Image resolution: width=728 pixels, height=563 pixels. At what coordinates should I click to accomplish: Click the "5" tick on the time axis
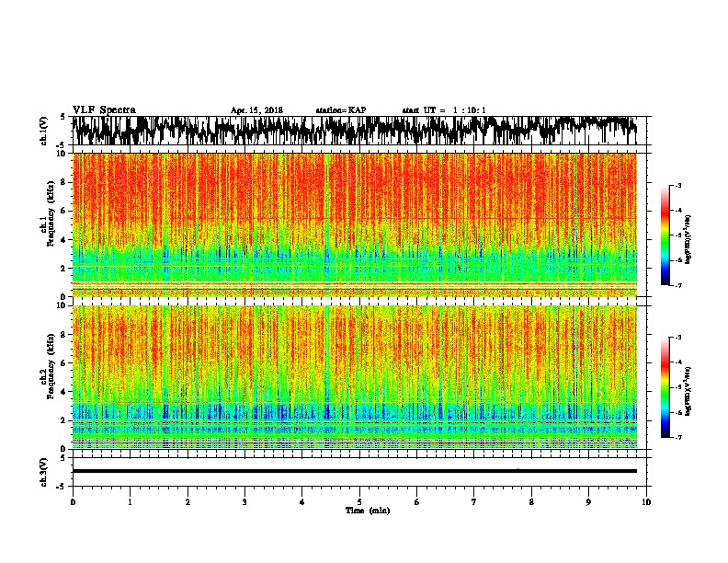coord(359,502)
